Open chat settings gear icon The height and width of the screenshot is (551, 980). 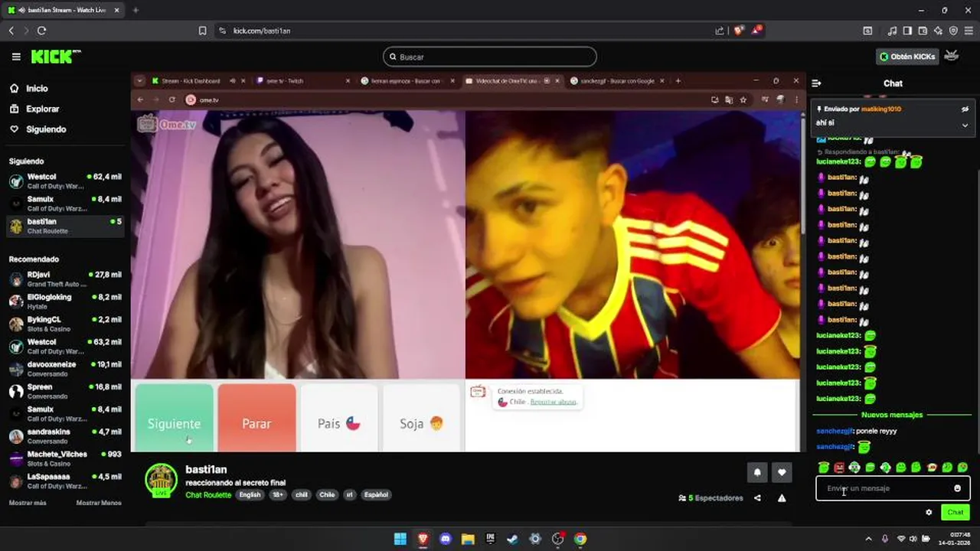[x=929, y=513]
